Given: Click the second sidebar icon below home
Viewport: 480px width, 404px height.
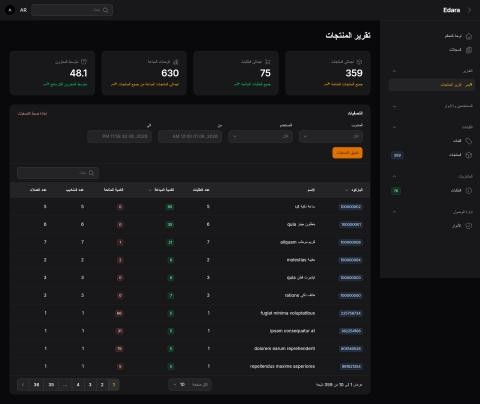Looking at the screenshot, I should click(x=469, y=50).
